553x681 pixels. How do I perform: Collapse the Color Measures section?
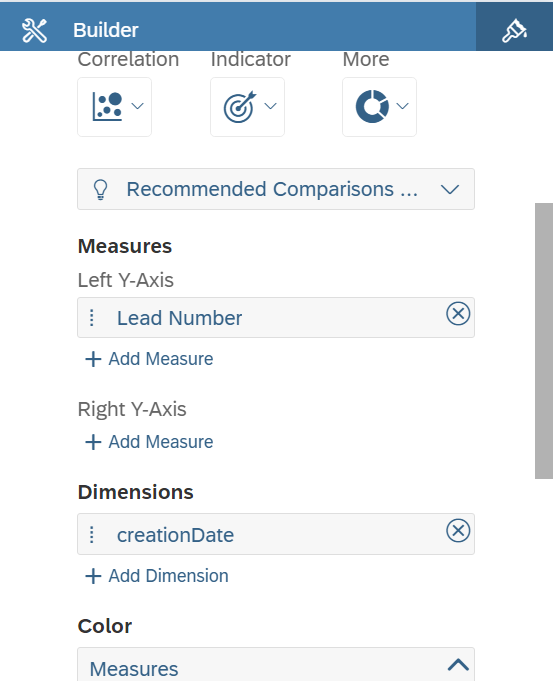458,665
